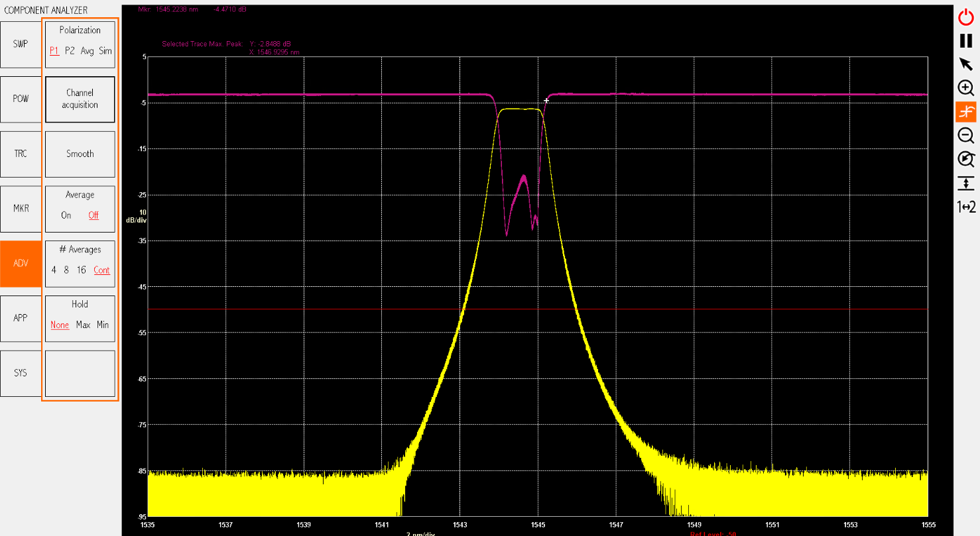Choose 16 as number of averages
The image size is (980, 536).
[82, 270]
